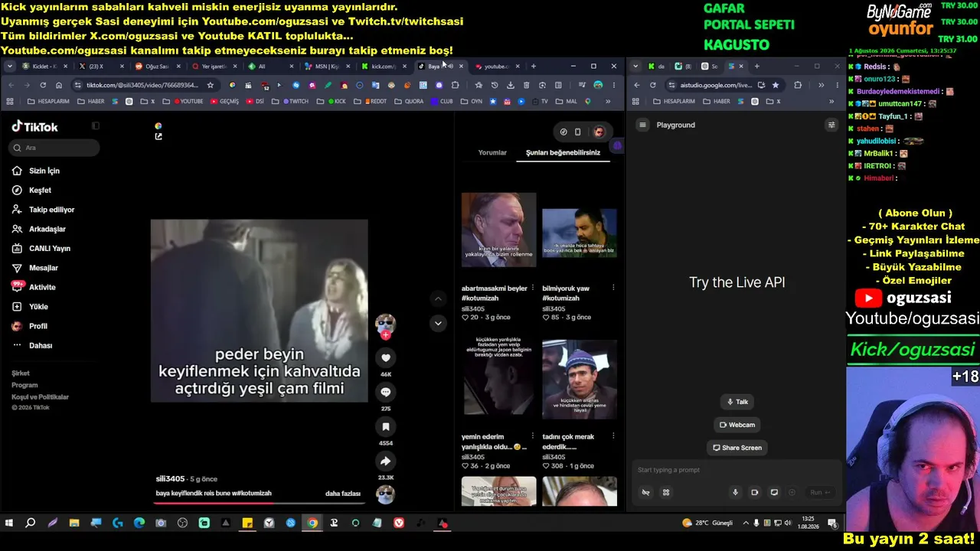Open the Yükle upload page

click(x=31, y=307)
